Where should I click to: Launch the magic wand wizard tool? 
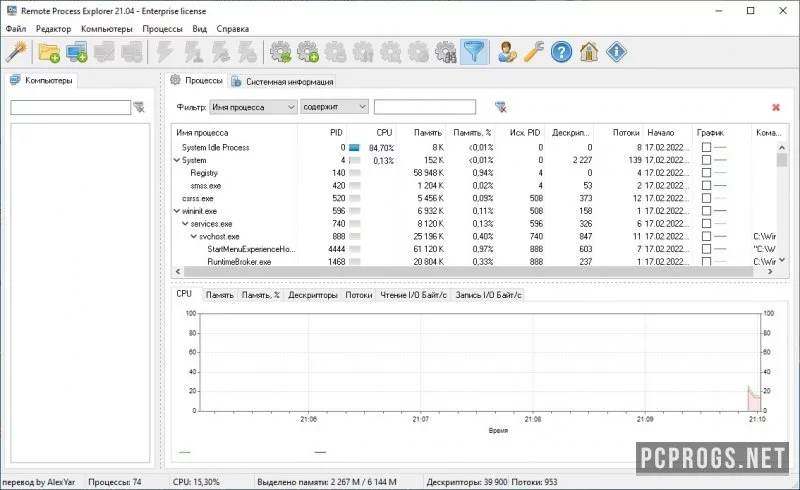point(16,52)
